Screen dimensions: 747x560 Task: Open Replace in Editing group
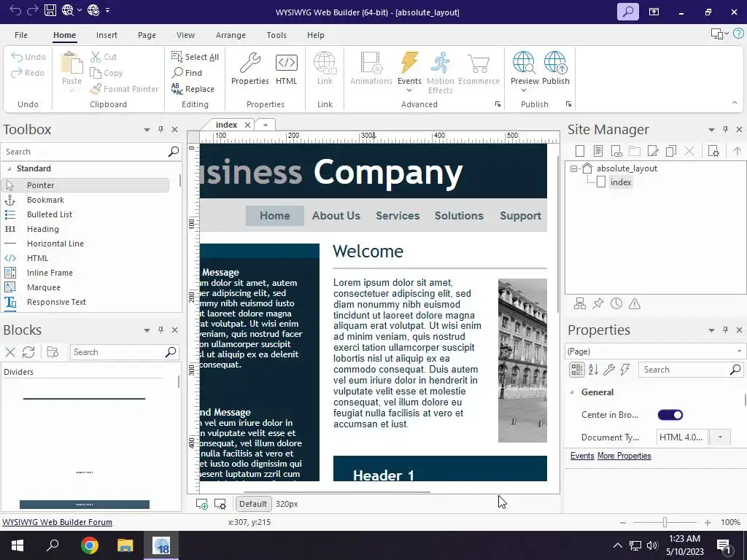pyautogui.click(x=193, y=88)
